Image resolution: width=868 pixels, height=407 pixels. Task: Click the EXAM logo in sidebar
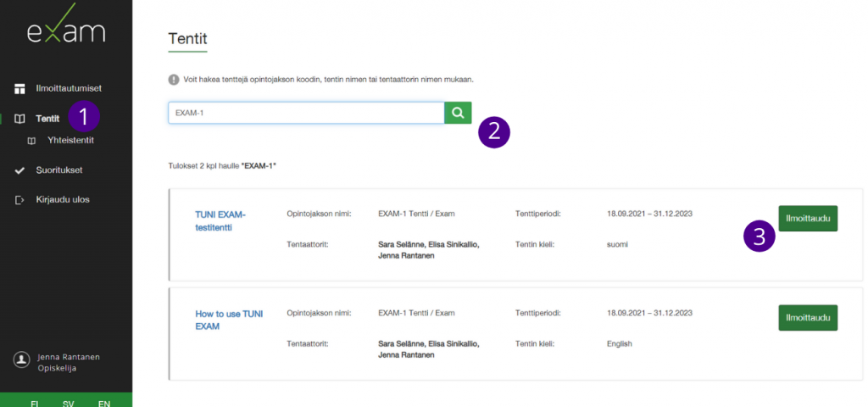pyautogui.click(x=65, y=31)
